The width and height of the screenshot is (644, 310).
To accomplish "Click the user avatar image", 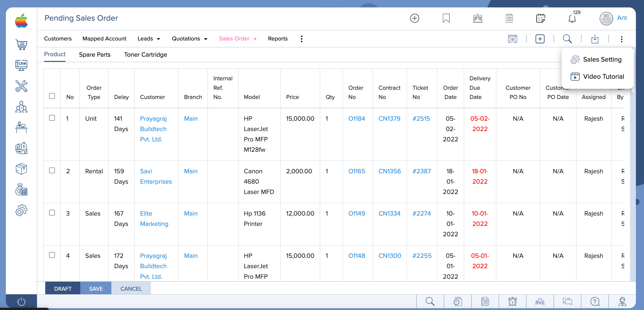I will coord(606,18).
